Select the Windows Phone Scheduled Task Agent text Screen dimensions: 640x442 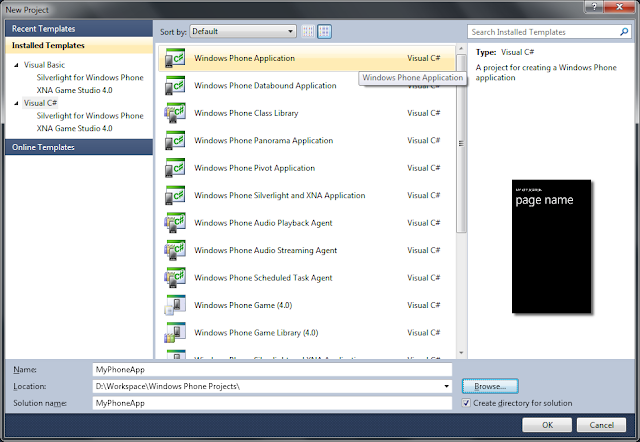pos(263,278)
